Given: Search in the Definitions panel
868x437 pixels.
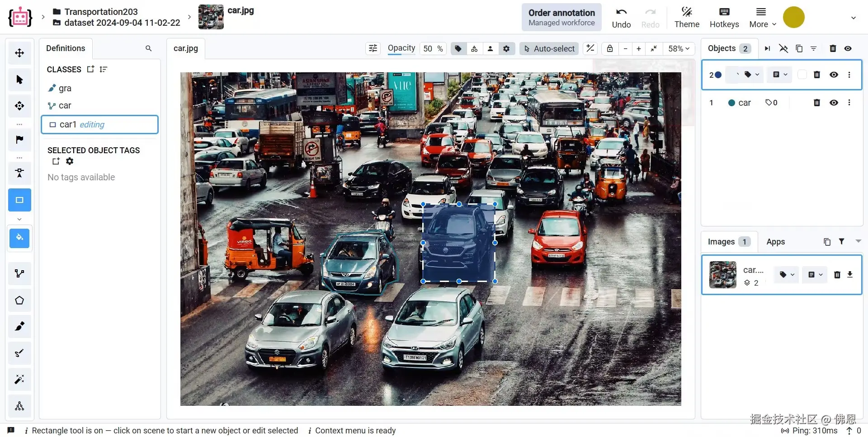Looking at the screenshot, I should tap(148, 48).
